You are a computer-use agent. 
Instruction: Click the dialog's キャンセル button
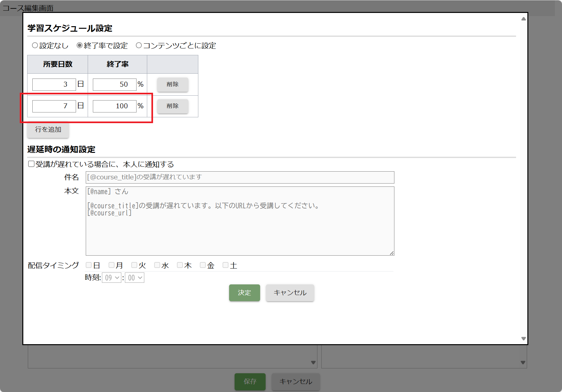point(290,293)
